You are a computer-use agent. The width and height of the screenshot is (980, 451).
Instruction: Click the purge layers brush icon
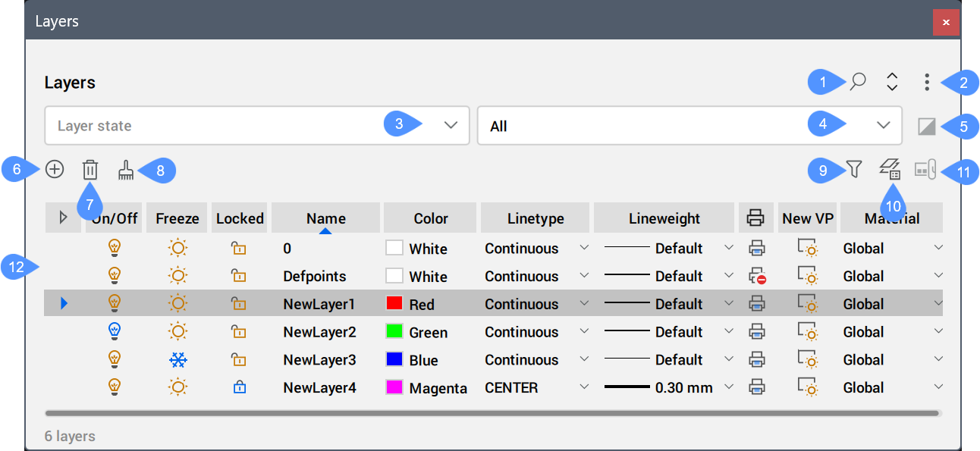click(126, 171)
